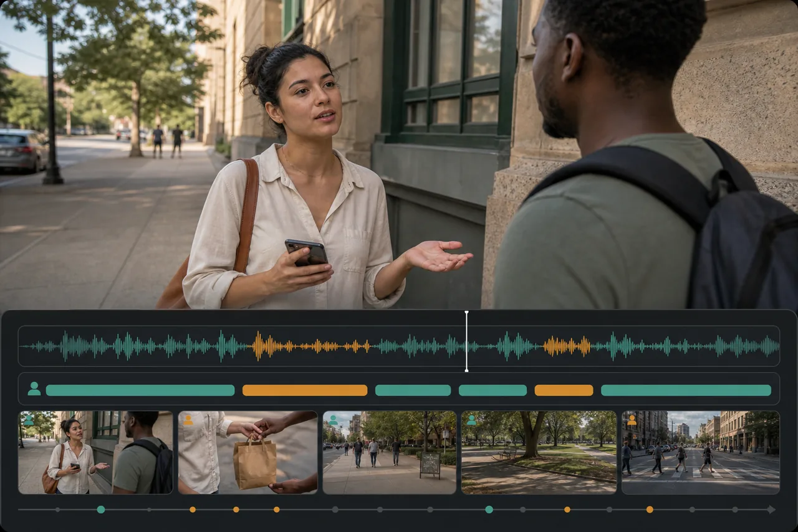Click the green speaker badge on the sidewalk chalkboard thumbnail
The image size is (798, 532).
(x=333, y=420)
